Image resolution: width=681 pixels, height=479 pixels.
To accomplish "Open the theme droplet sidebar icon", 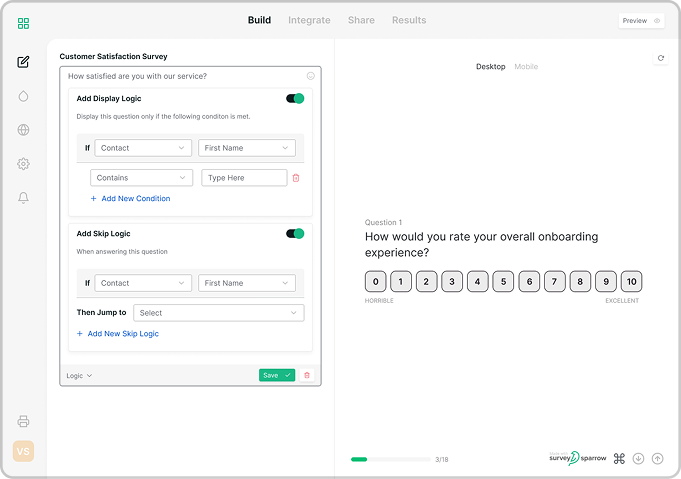I will click(x=24, y=96).
